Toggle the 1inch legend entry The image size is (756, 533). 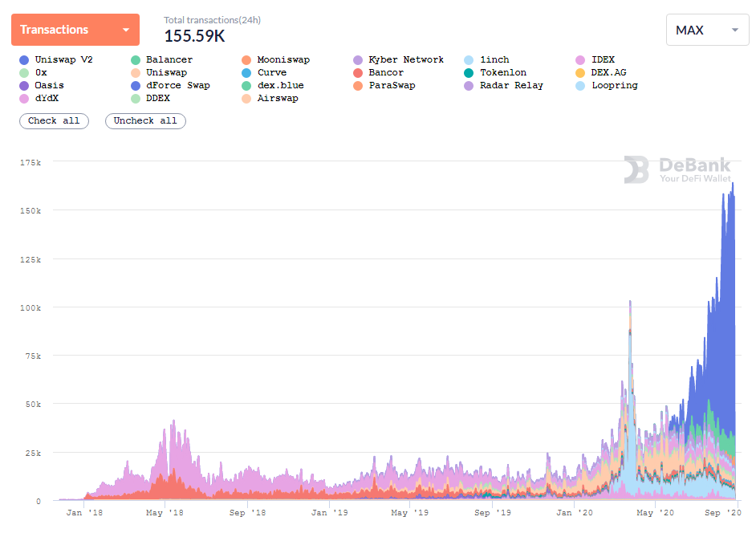click(486, 60)
